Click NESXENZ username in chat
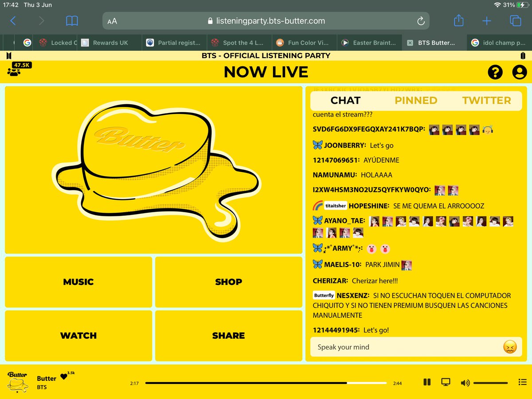 [353, 296]
